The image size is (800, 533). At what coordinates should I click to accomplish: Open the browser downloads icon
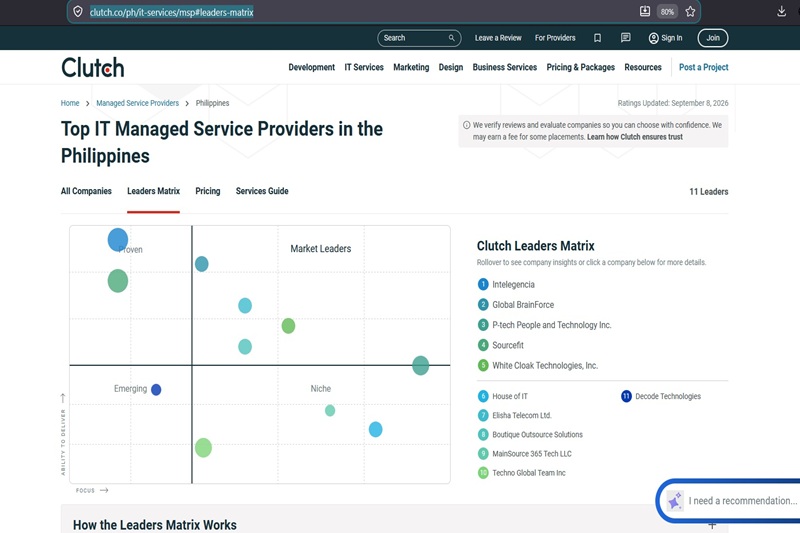(x=781, y=11)
